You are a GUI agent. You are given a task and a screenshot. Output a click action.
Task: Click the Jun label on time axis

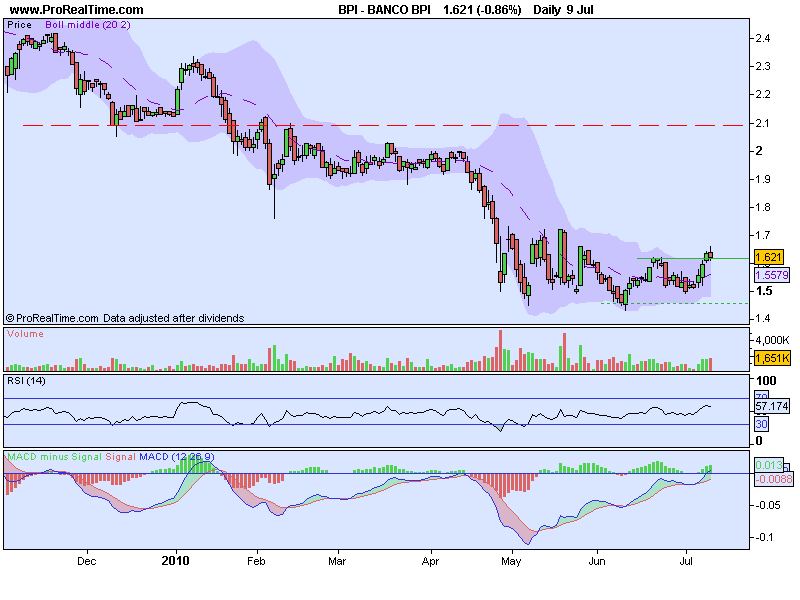tap(596, 561)
